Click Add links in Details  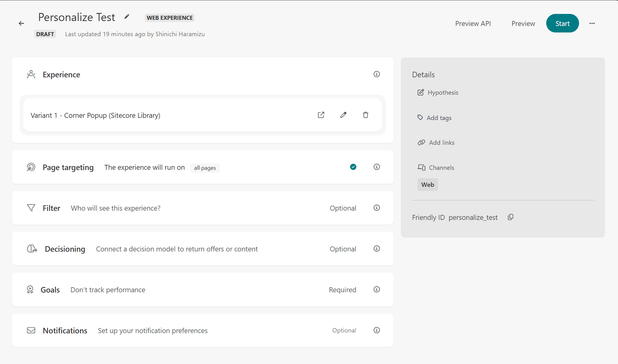(x=441, y=143)
